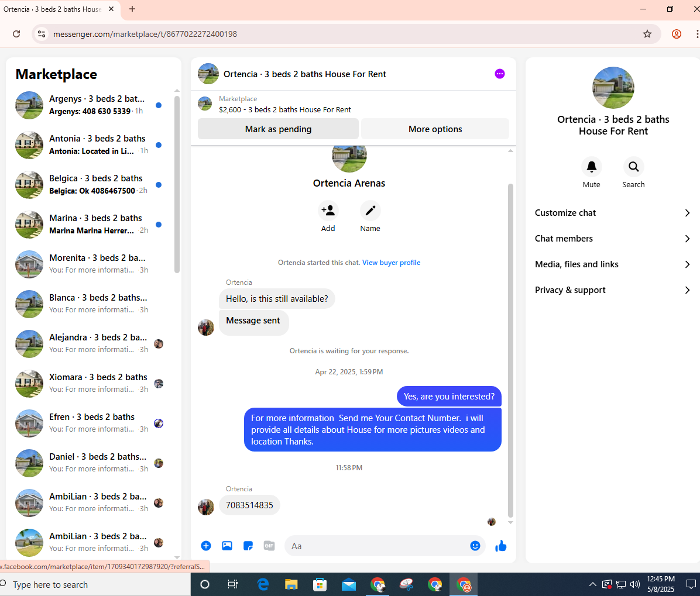700x596 pixels.
Task: Click the Mute bell icon
Action: pyautogui.click(x=592, y=167)
